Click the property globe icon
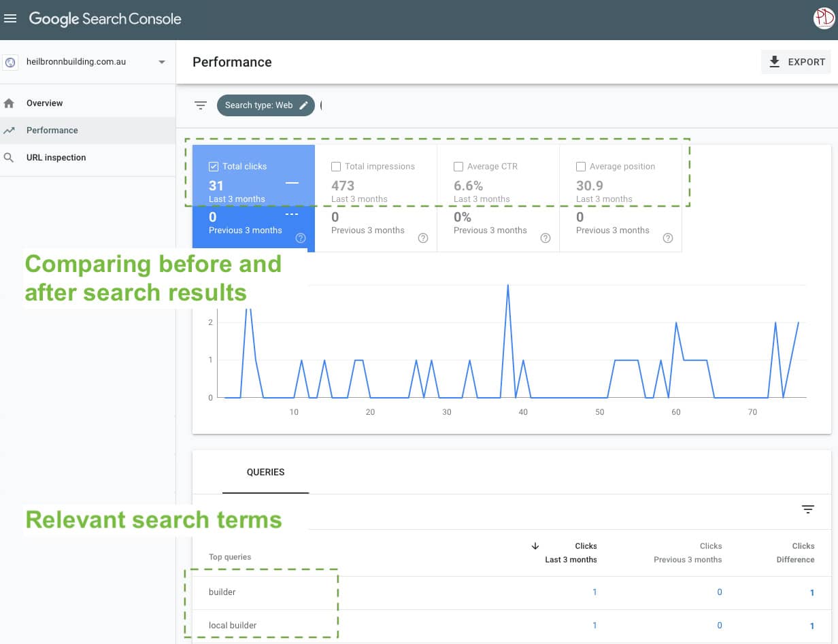This screenshot has height=644, width=838. click(x=10, y=62)
